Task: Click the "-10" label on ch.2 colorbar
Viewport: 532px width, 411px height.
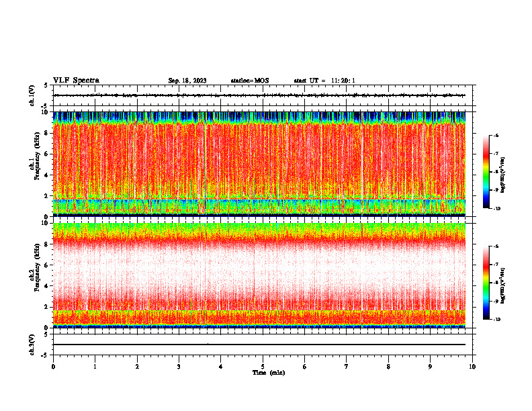Action: pos(497,320)
